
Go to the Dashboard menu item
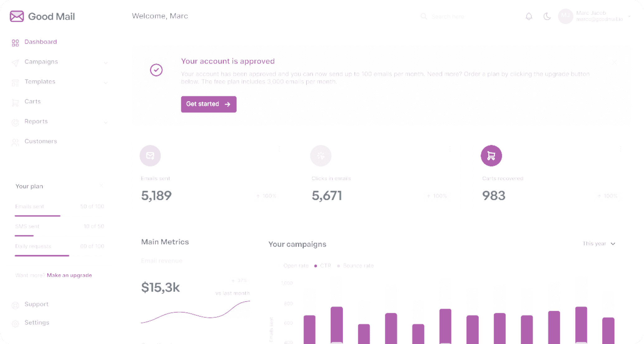coord(40,42)
